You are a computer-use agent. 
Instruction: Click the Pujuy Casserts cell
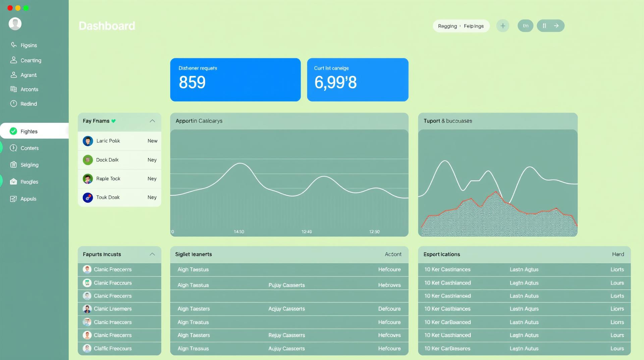(x=286, y=285)
